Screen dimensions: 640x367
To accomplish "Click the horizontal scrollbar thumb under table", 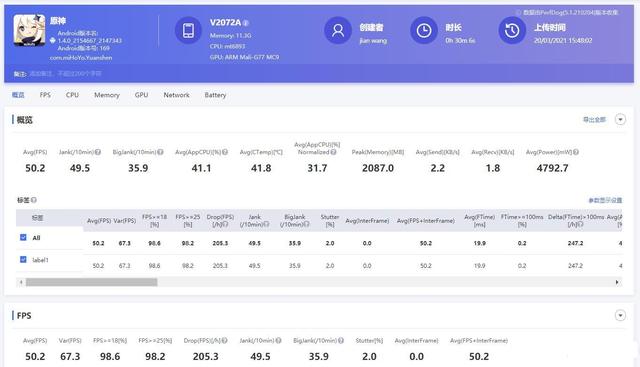I will point(91,282).
